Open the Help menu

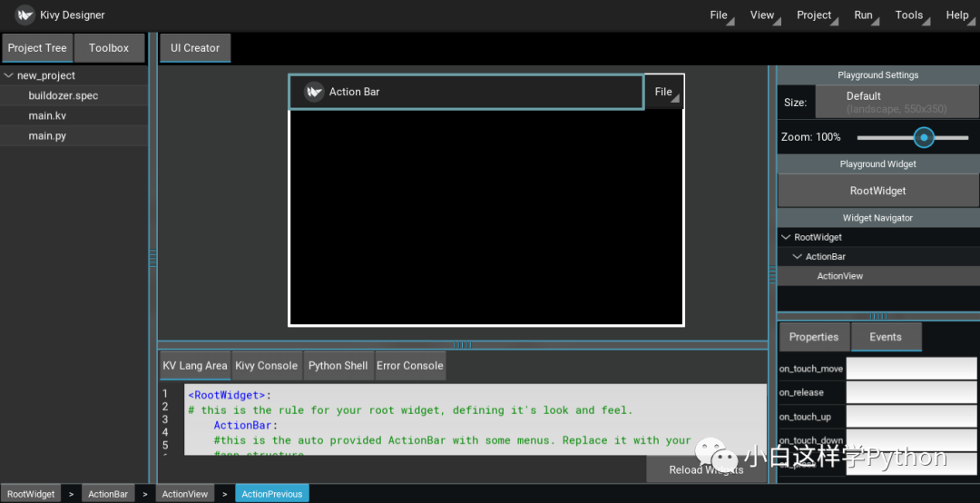point(959,15)
